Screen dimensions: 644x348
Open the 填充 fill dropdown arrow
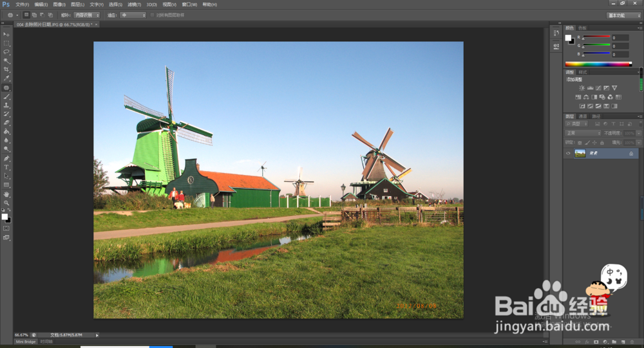coord(639,142)
